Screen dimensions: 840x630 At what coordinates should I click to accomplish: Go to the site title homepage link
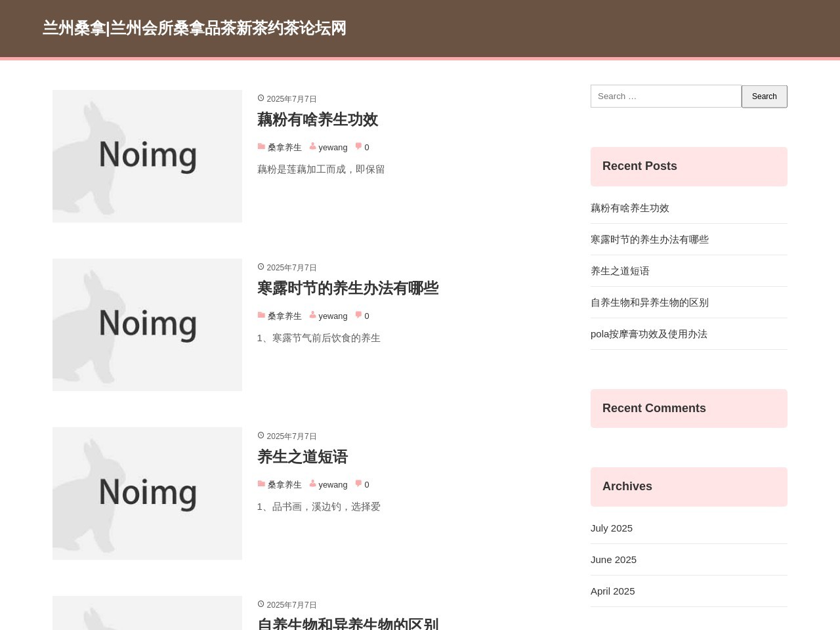(x=194, y=28)
